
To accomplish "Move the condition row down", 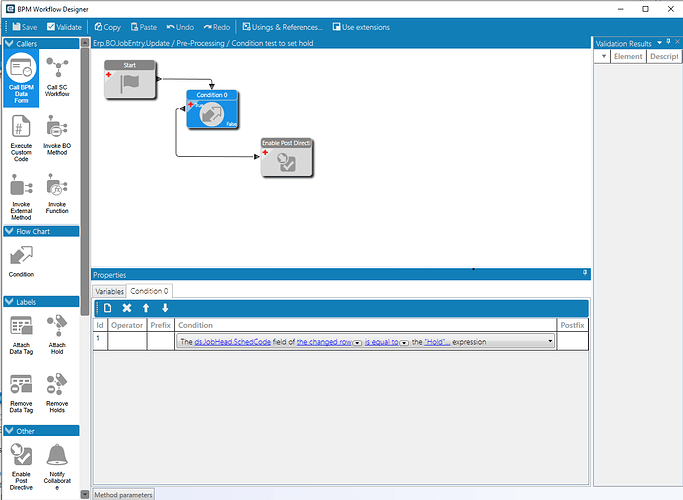I will [165, 308].
